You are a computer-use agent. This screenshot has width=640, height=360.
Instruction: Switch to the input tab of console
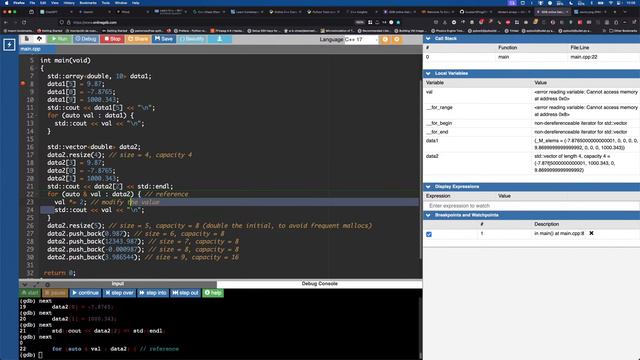118,284
